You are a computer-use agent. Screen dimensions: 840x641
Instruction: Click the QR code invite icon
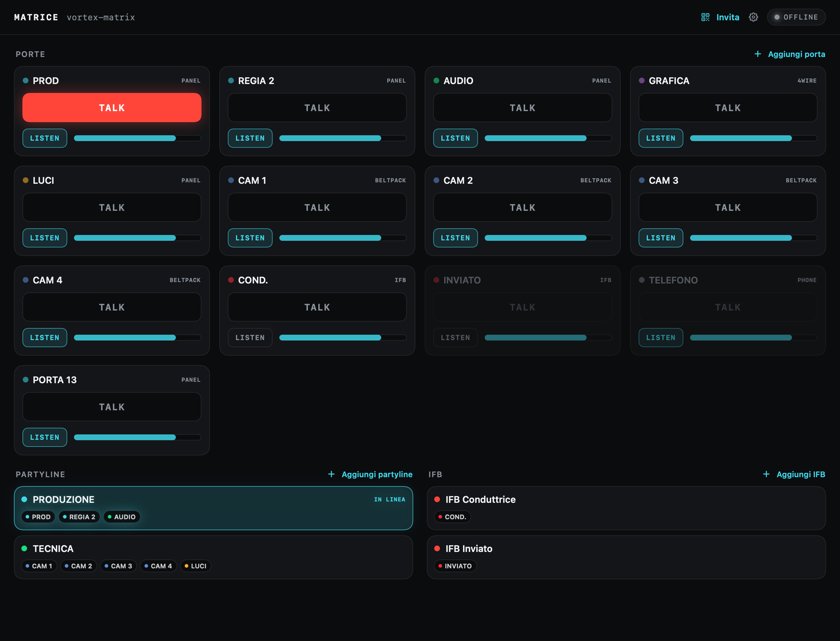[705, 17]
